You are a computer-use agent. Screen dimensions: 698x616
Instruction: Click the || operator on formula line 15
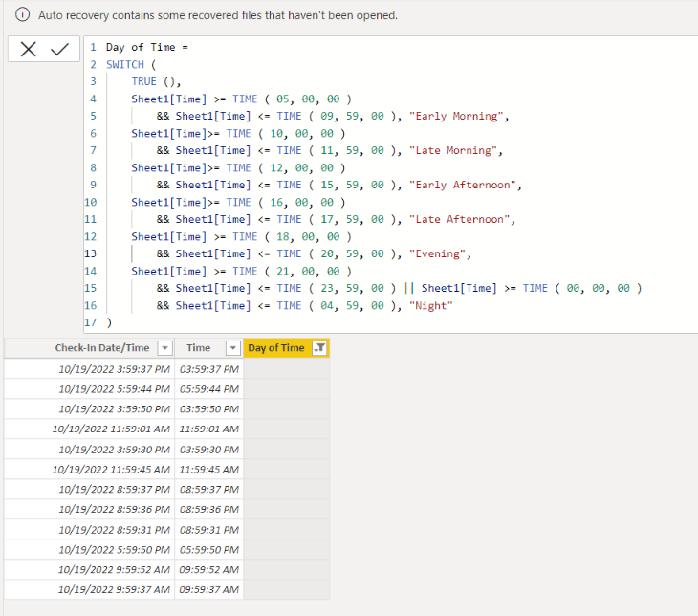(408, 288)
